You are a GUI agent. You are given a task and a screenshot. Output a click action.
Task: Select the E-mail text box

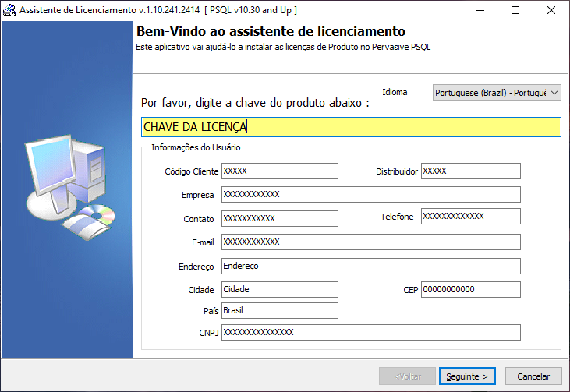[x=371, y=242]
